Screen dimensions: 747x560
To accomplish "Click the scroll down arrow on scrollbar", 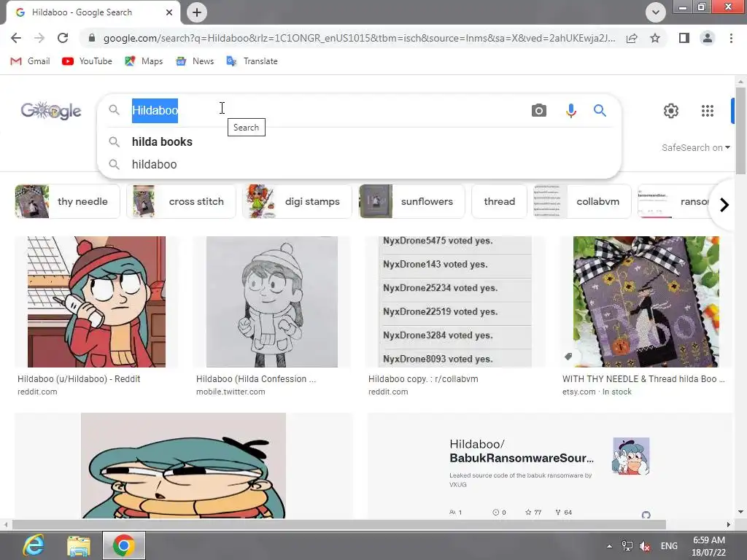I will click(x=740, y=512).
